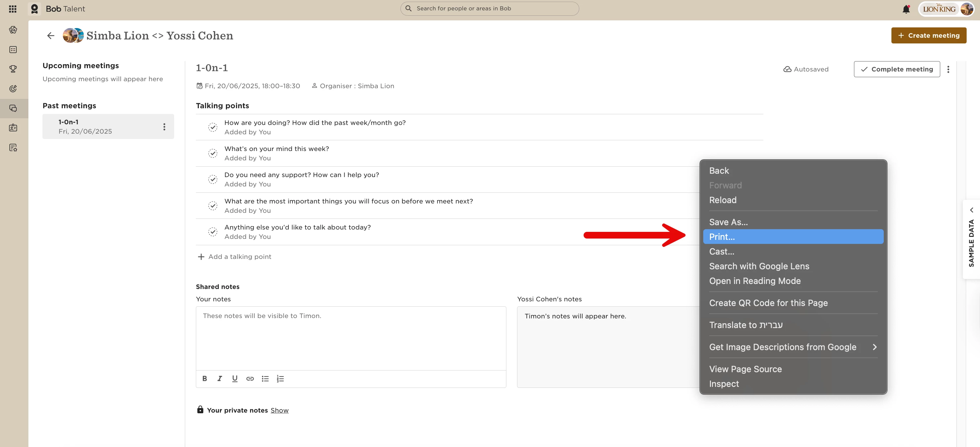Open the starred form sidebar icon
Screen dimensions: 980x447
(13, 147)
